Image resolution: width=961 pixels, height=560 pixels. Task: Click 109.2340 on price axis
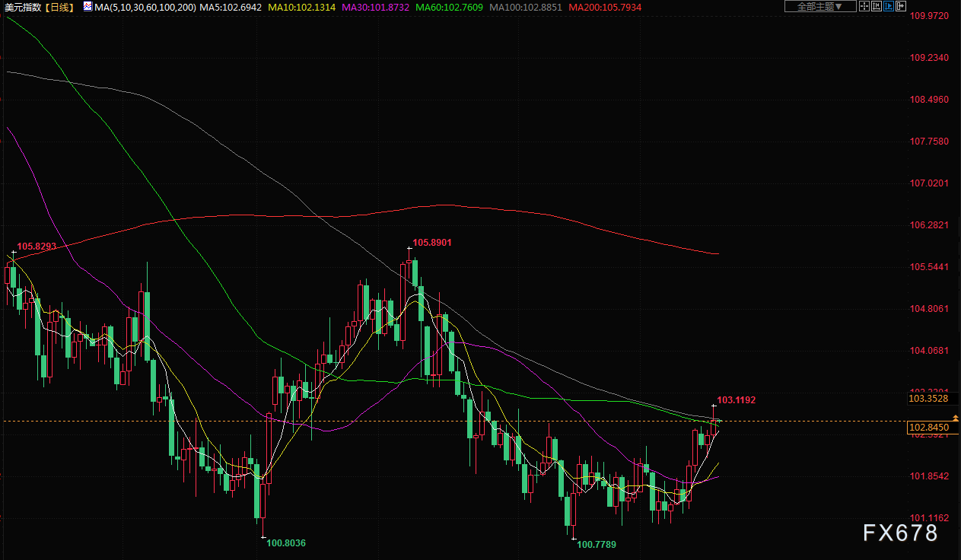930,58
